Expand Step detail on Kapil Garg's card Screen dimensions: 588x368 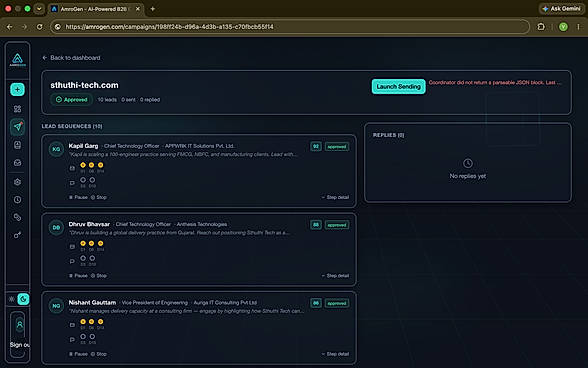(x=335, y=197)
